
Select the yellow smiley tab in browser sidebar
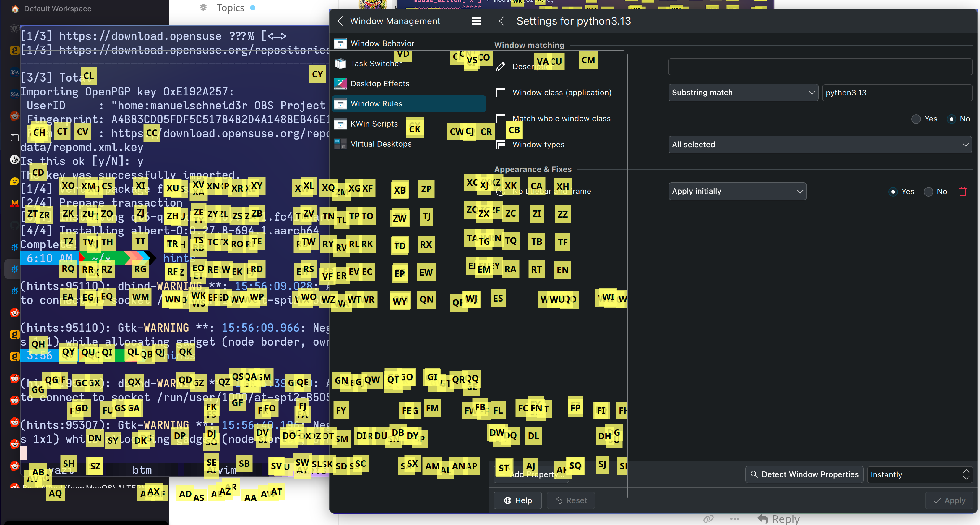coord(14,181)
